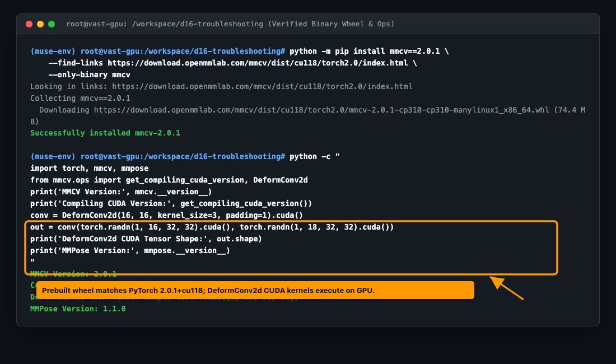Click the print('DeformConv2d CUDA Tensor Shape:') line

[146, 239]
